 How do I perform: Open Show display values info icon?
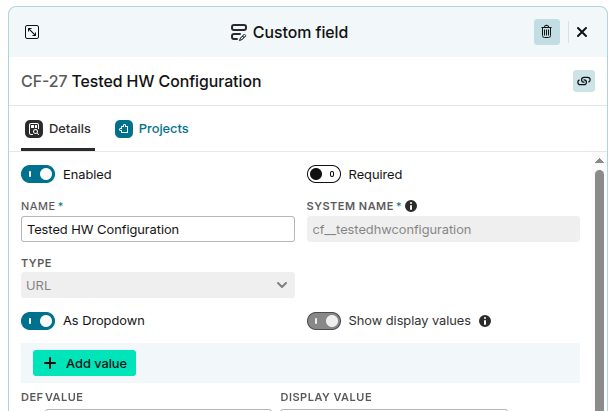(485, 321)
